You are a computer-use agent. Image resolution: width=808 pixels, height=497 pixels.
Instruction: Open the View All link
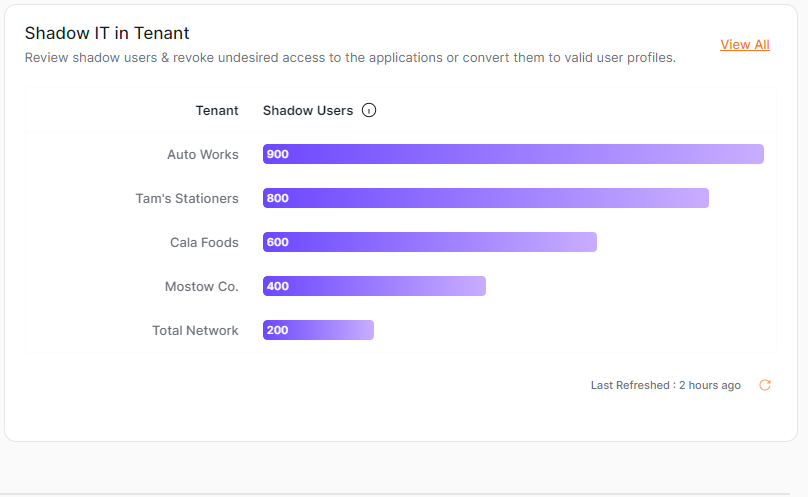(744, 45)
